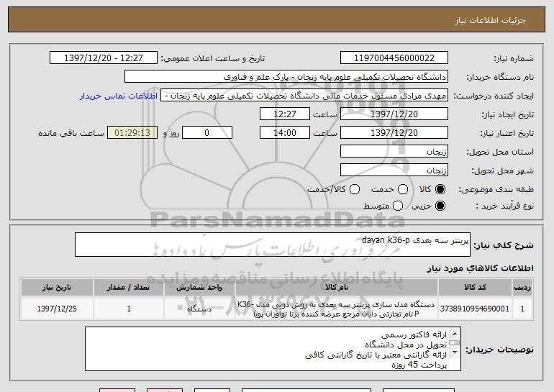Image resolution: width=554 pixels, height=392 pixels.
Task: Click the general description box dayan k36-p
Action: [x=273, y=245]
